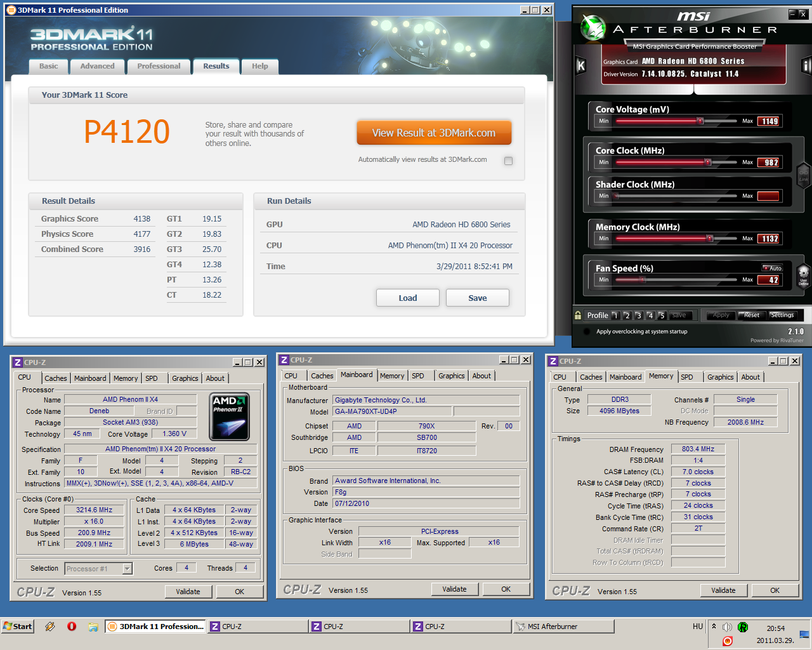Click the mainboard Model field GA-MA790XT-UD4P
Viewport: 812px width, 650px height.
393,411
